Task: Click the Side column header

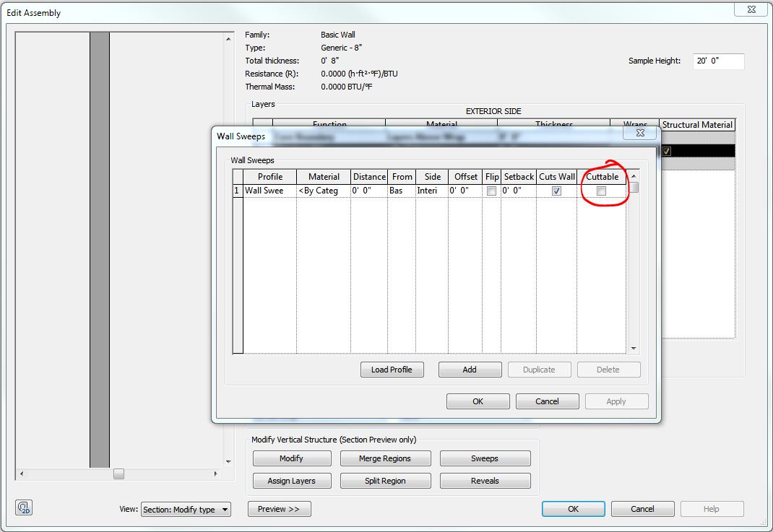Action: (x=432, y=176)
